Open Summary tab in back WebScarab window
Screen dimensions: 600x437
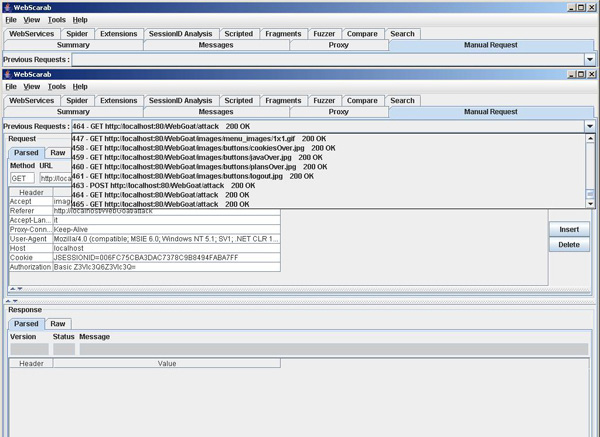[73, 45]
